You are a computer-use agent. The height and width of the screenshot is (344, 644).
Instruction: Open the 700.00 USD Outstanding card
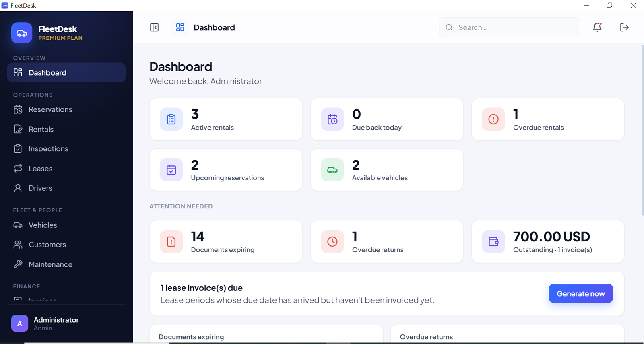click(x=548, y=241)
